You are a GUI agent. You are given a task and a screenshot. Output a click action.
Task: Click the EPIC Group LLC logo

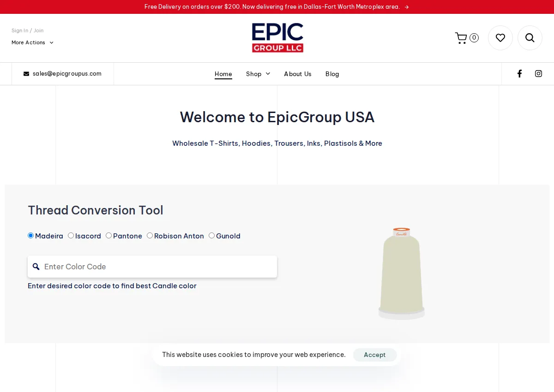click(277, 38)
